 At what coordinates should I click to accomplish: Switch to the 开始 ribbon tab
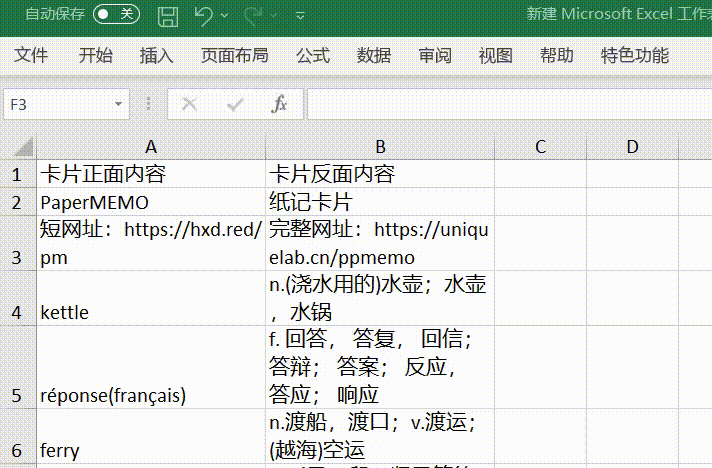95,55
